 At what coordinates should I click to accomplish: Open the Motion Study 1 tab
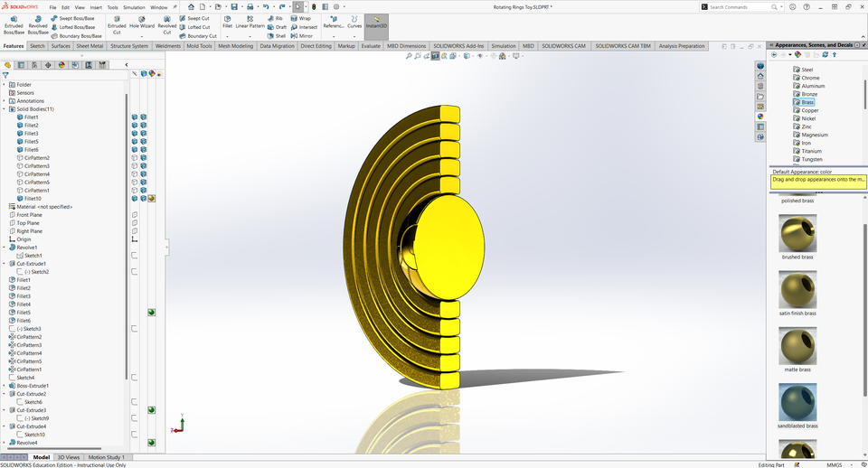pos(105,457)
